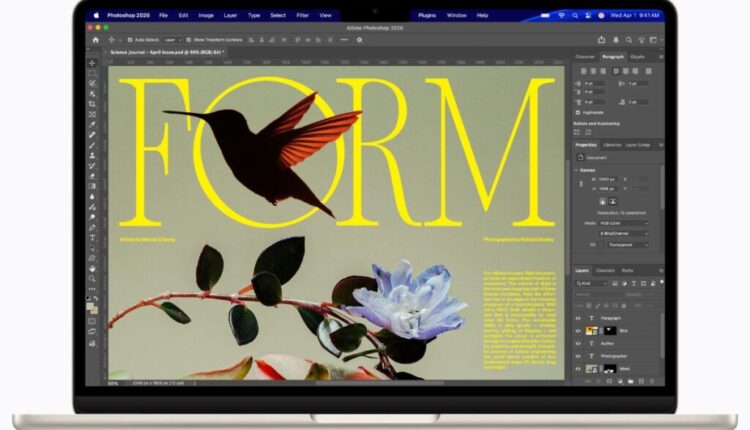Toggle the Show Transform Controls checkbox

coord(190,40)
